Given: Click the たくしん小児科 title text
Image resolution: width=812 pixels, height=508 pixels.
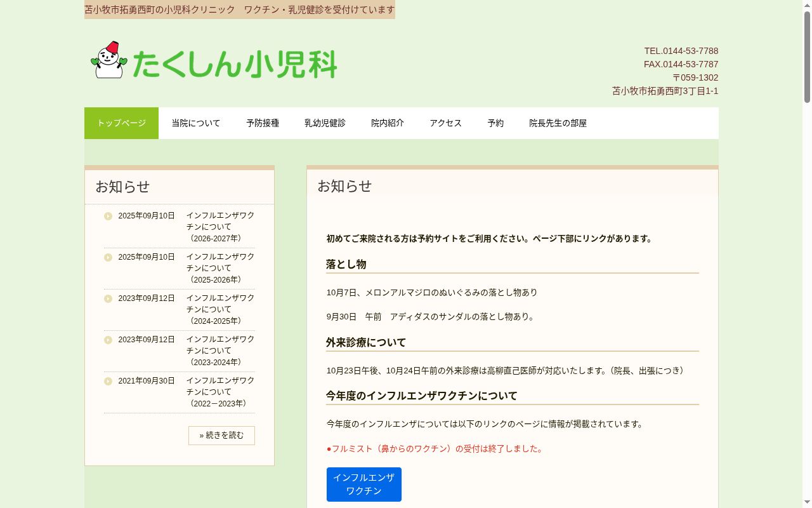Looking at the screenshot, I should pos(235,63).
